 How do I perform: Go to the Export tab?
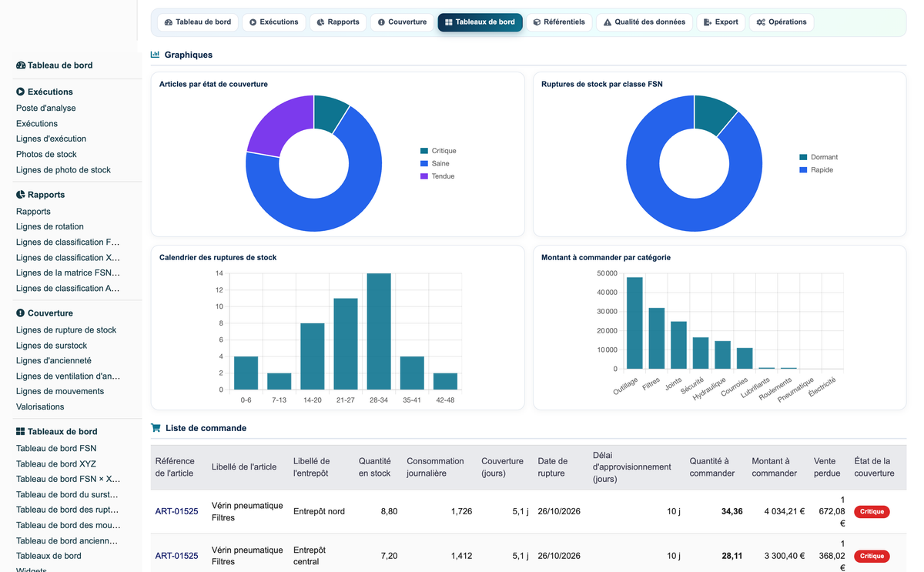click(x=721, y=22)
